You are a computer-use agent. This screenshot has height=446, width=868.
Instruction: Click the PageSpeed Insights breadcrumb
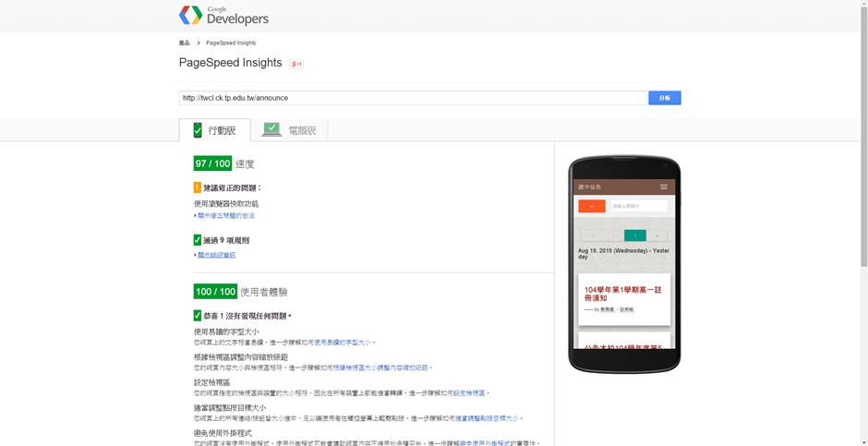click(231, 42)
